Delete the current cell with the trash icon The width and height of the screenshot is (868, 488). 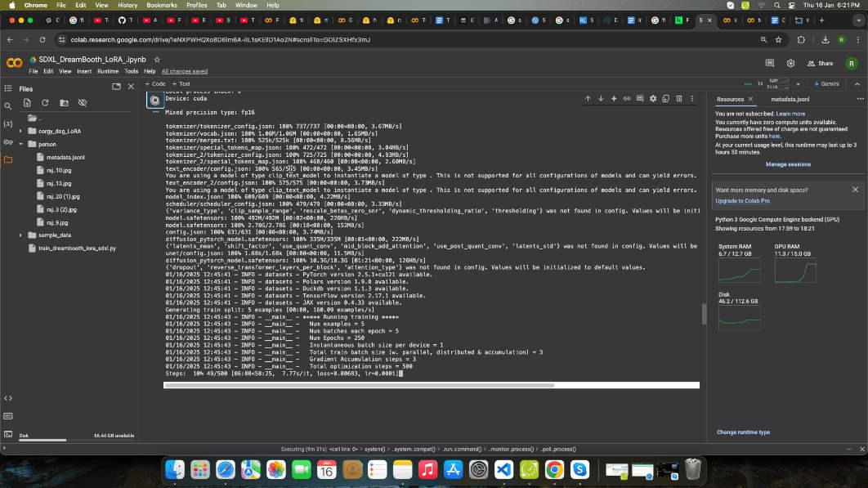coord(678,99)
